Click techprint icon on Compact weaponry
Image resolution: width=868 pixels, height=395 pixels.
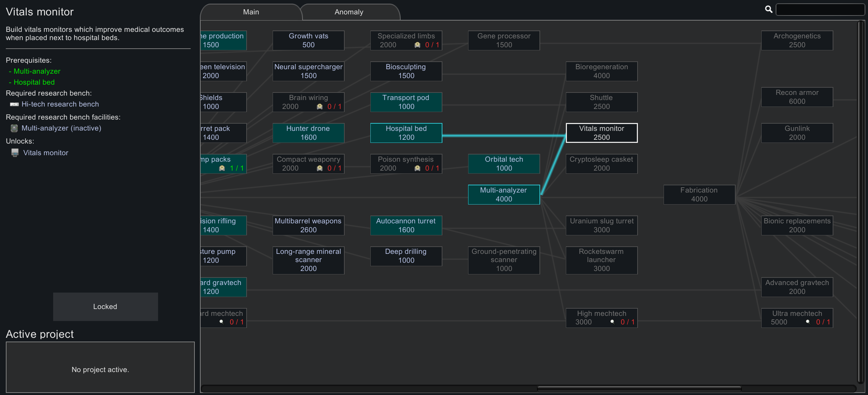(x=320, y=168)
